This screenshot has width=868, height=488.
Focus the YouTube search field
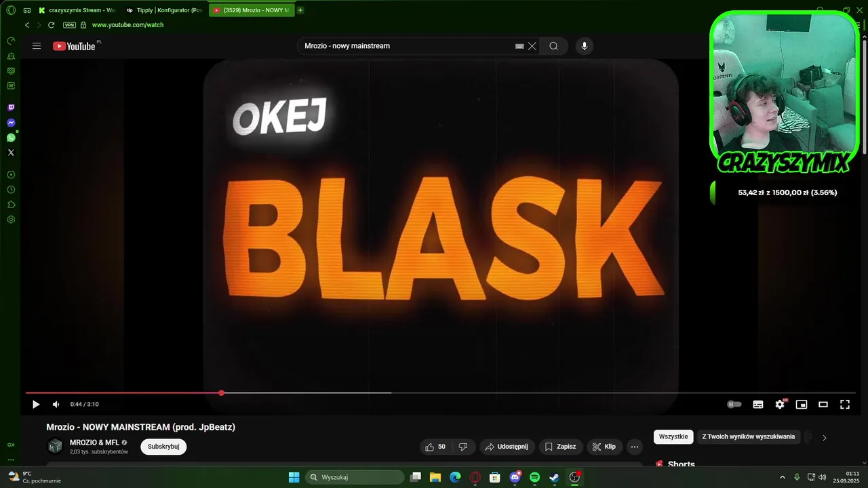click(x=406, y=46)
